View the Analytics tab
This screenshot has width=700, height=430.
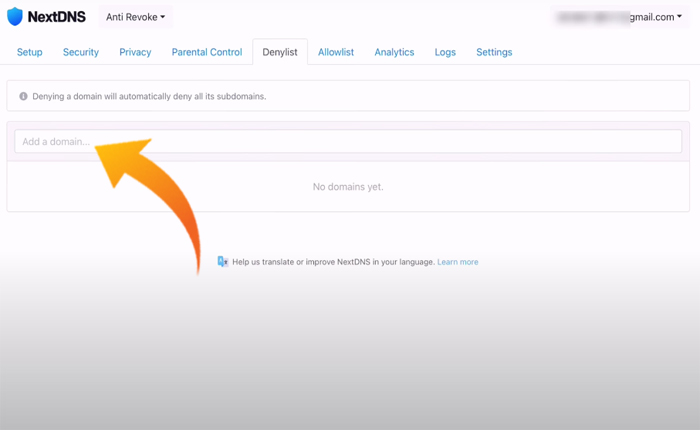tap(394, 52)
